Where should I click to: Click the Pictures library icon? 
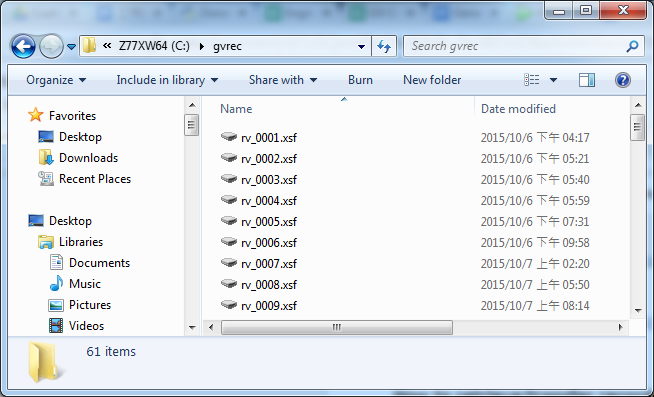tap(56, 305)
